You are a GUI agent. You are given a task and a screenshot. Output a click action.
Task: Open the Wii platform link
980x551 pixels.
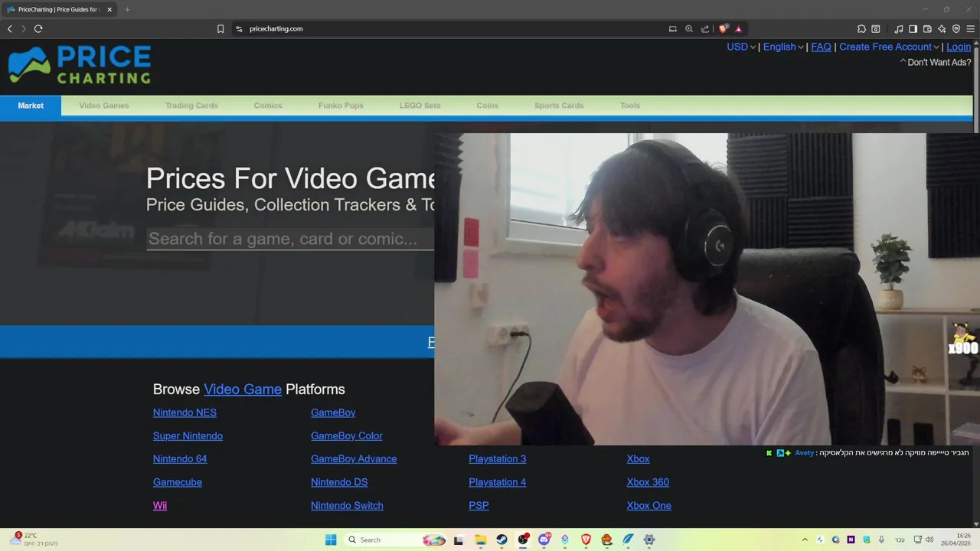[160, 506]
